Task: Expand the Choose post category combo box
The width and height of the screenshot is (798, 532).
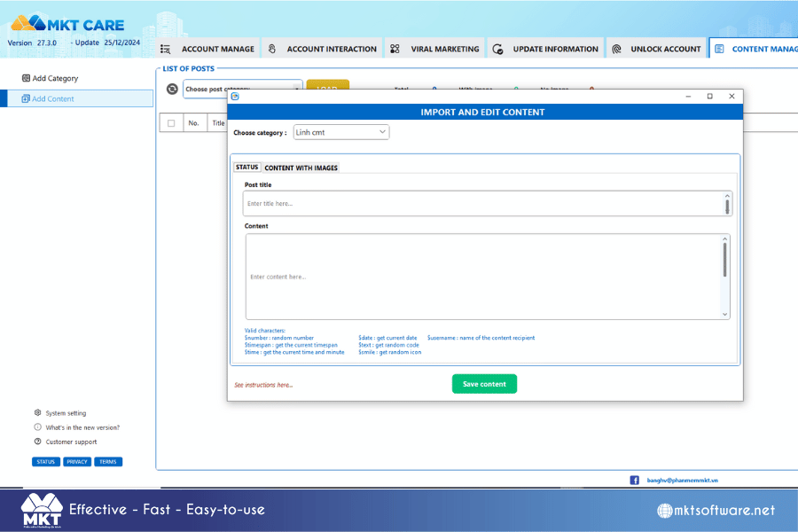Action: pos(242,89)
